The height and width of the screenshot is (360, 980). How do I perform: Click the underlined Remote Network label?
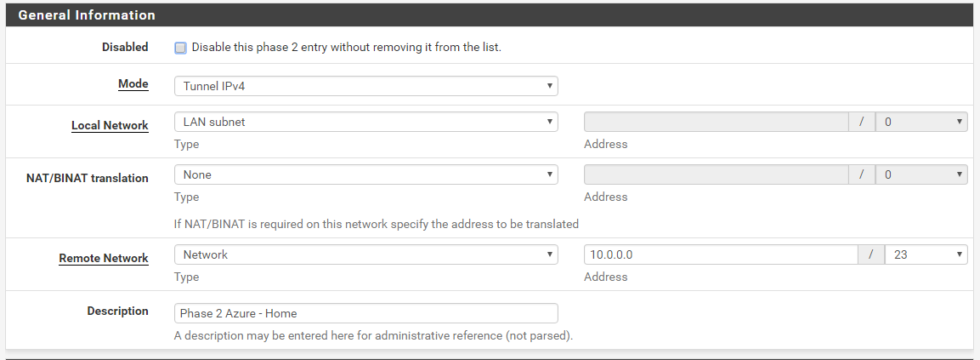[104, 258]
